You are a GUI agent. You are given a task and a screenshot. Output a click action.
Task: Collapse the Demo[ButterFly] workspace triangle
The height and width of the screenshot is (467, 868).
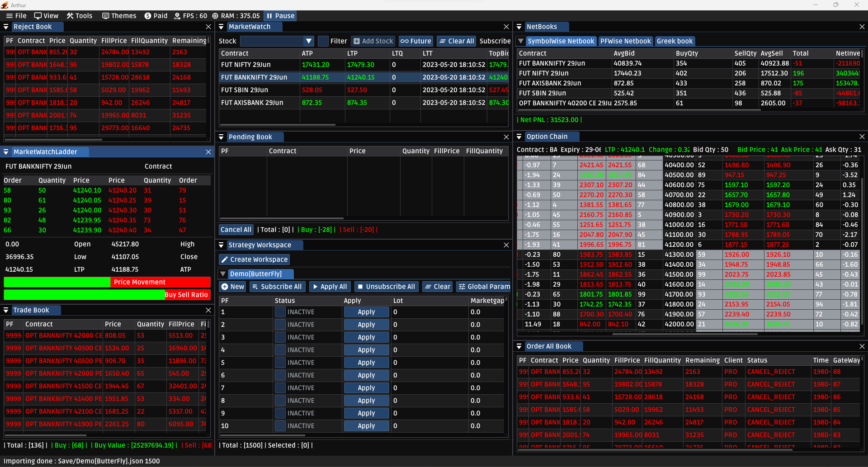223,274
